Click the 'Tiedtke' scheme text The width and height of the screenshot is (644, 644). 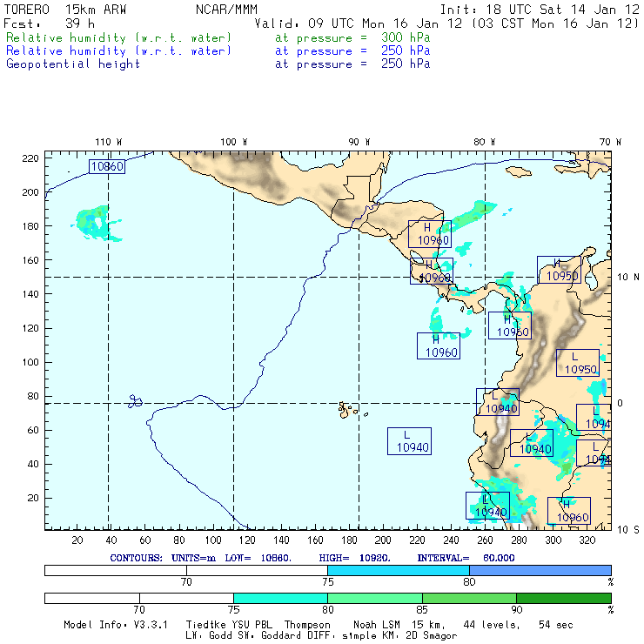pyautogui.click(x=206, y=625)
